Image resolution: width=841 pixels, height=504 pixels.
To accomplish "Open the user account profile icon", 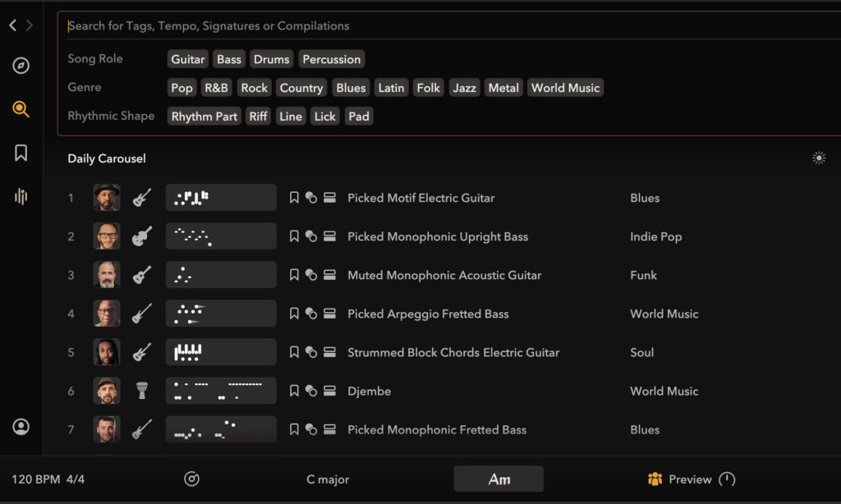I will [21, 427].
